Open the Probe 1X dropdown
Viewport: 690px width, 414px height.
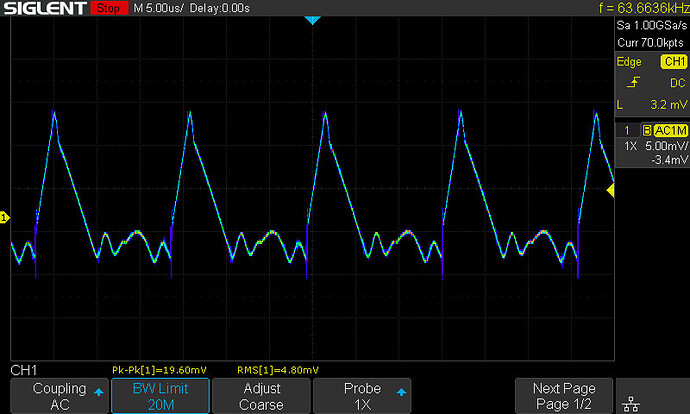[x=362, y=396]
